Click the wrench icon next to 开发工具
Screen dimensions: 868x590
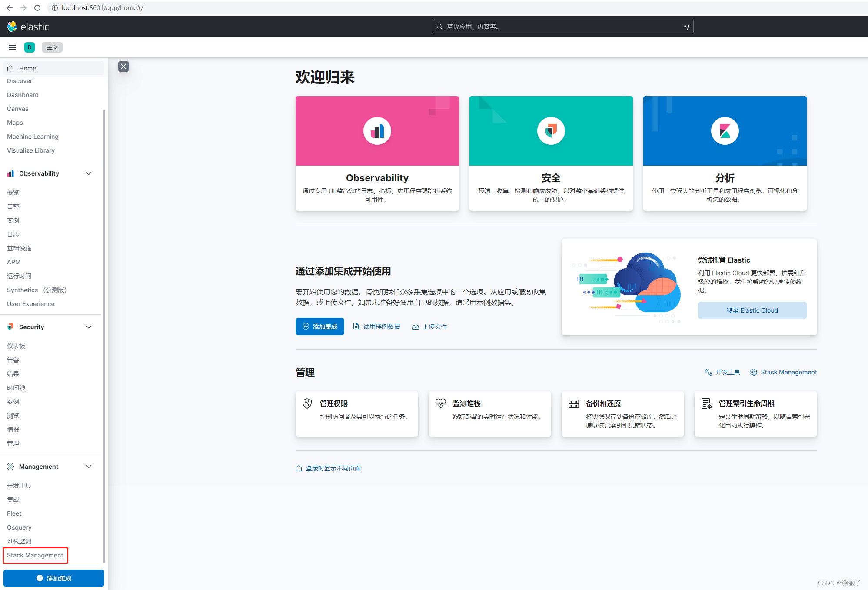[x=708, y=372]
